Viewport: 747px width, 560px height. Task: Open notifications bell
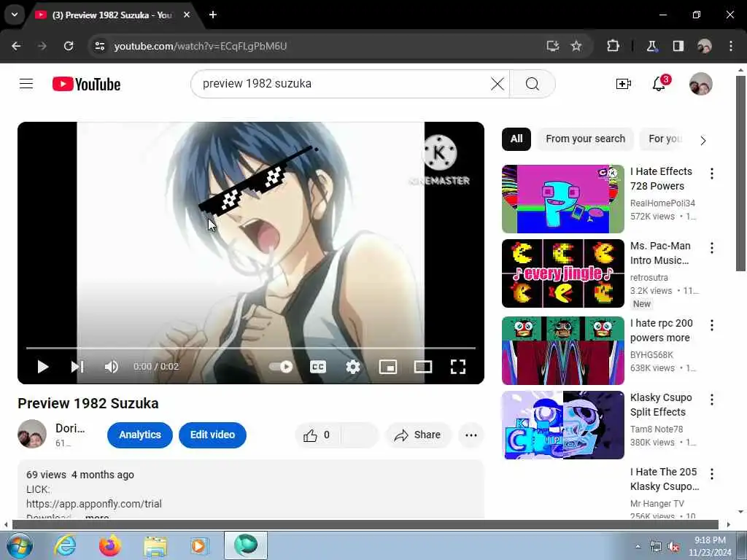pyautogui.click(x=659, y=84)
